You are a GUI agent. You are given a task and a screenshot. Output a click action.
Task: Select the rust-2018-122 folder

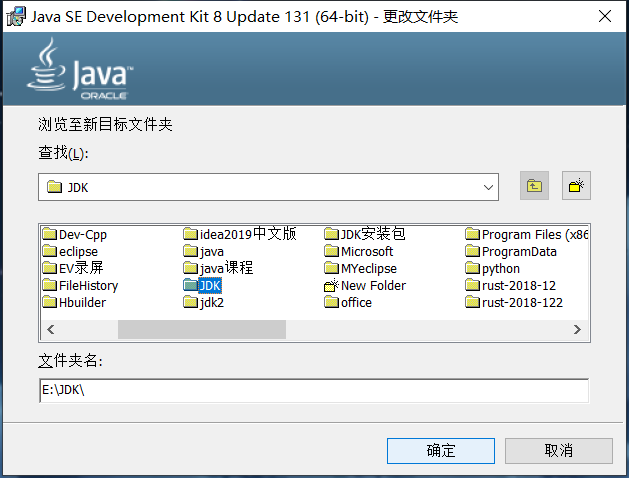coord(514,303)
